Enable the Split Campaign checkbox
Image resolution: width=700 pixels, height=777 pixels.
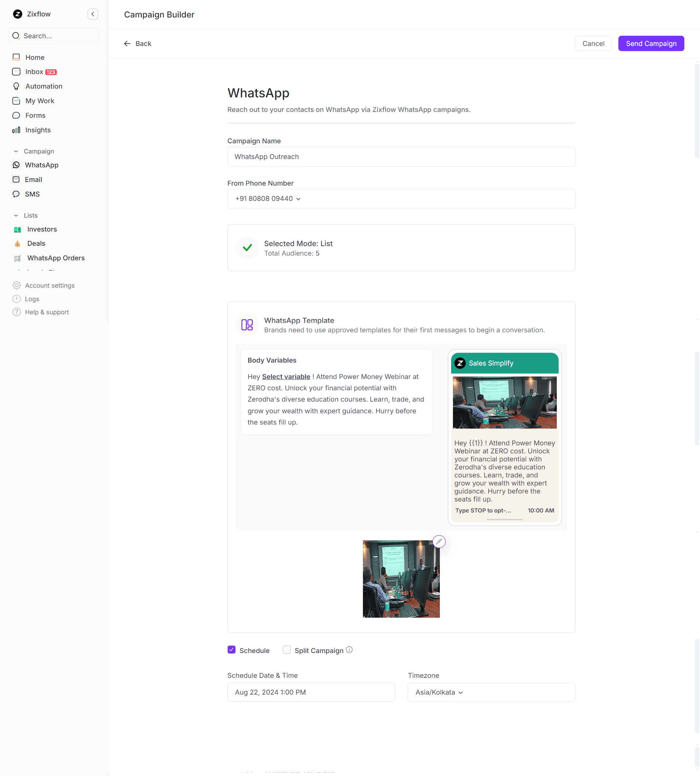point(286,650)
